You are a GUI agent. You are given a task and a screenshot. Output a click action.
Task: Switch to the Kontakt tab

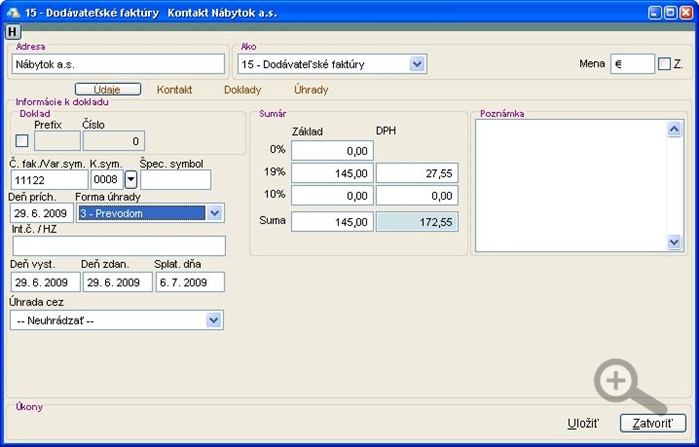[x=174, y=90]
